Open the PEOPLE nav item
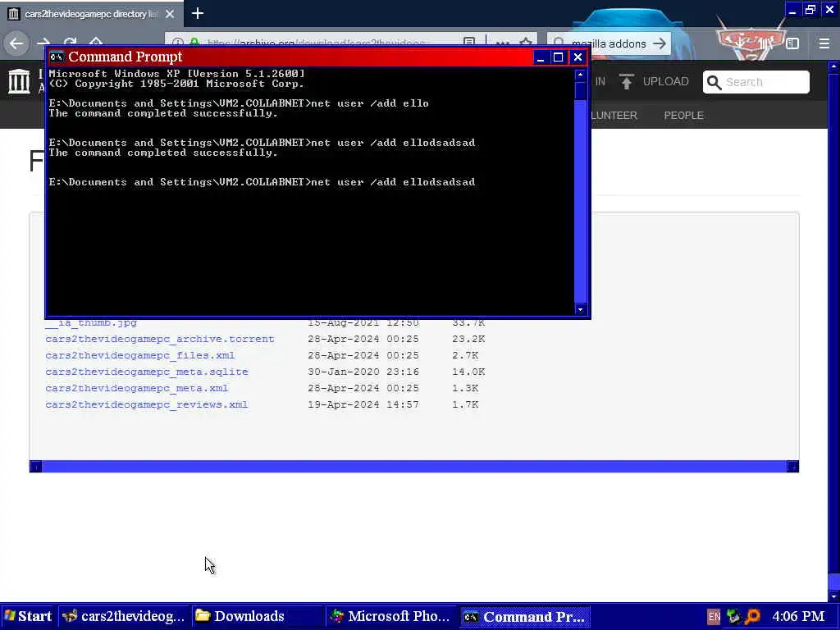Image resolution: width=840 pixels, height=630 pixels. (683, 115)
